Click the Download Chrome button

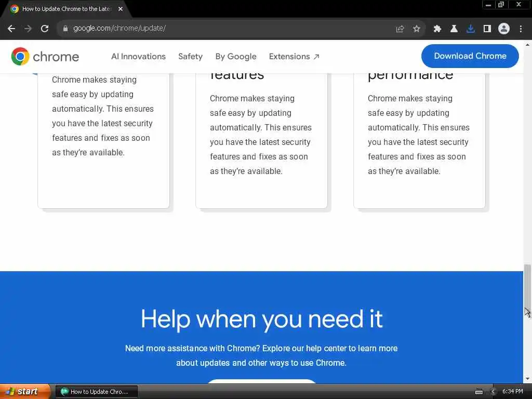(470, 56)
